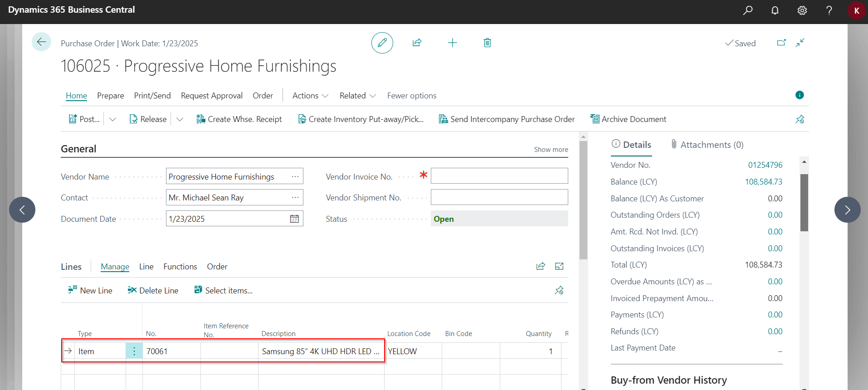Click Show more in General
Screen dimensions: 868x390
coord(551,150)
